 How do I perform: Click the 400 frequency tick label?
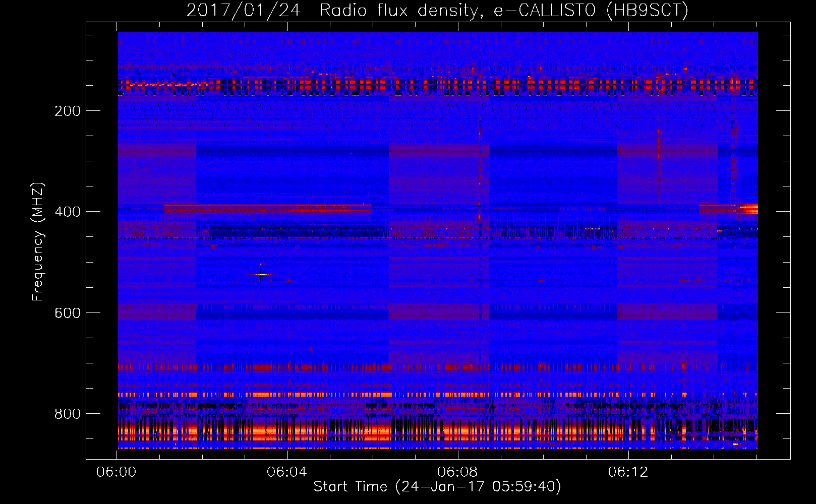pyautogui.click(x=68, y=212)
